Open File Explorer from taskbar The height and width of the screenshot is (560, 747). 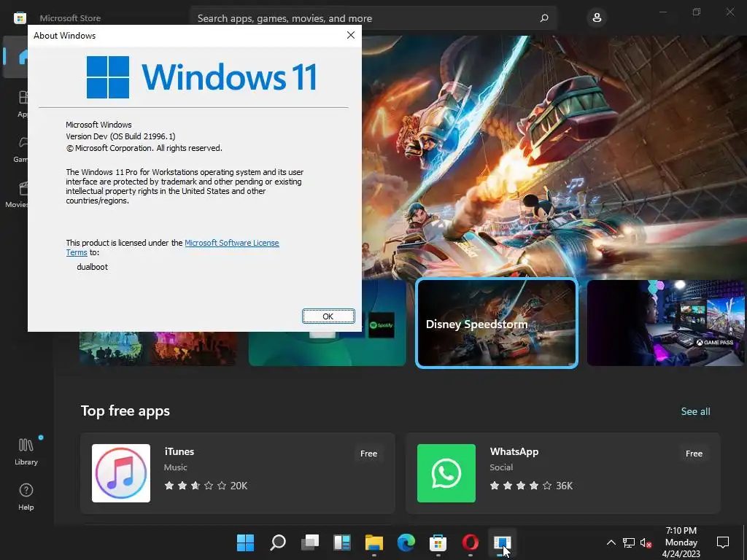374,542
